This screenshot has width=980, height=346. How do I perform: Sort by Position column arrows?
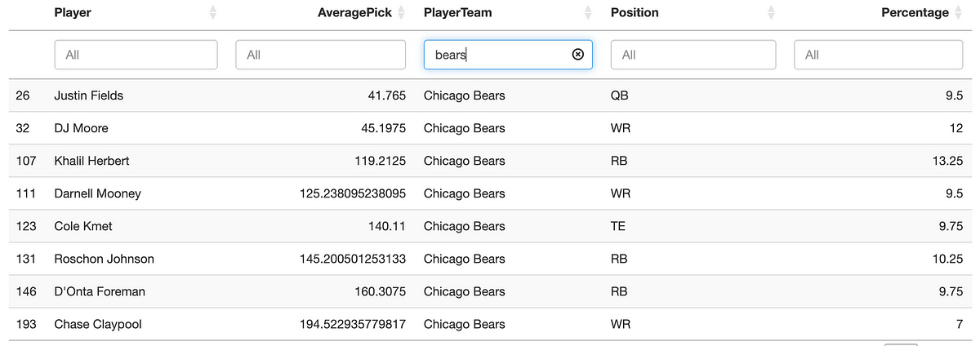tap(771, 13)
